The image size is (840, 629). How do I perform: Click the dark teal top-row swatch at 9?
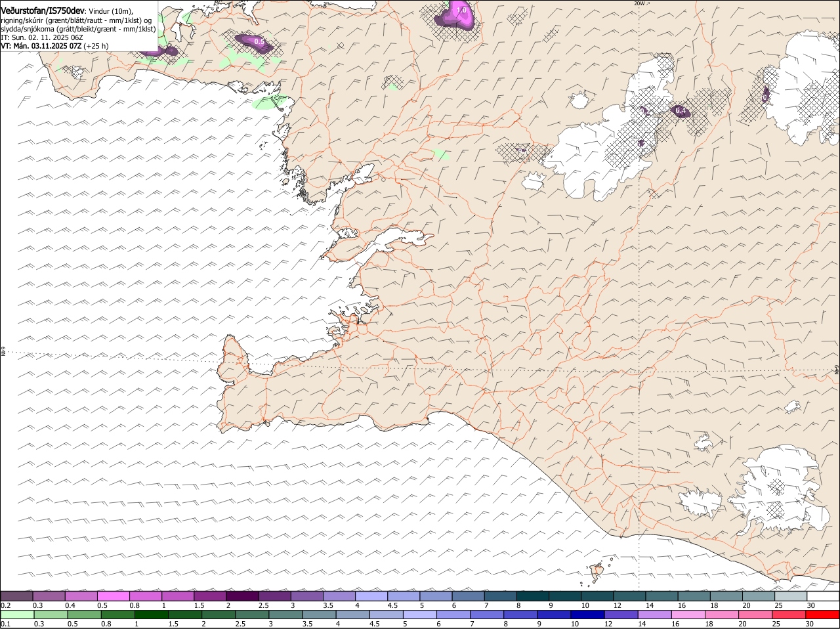pos(566,596)
